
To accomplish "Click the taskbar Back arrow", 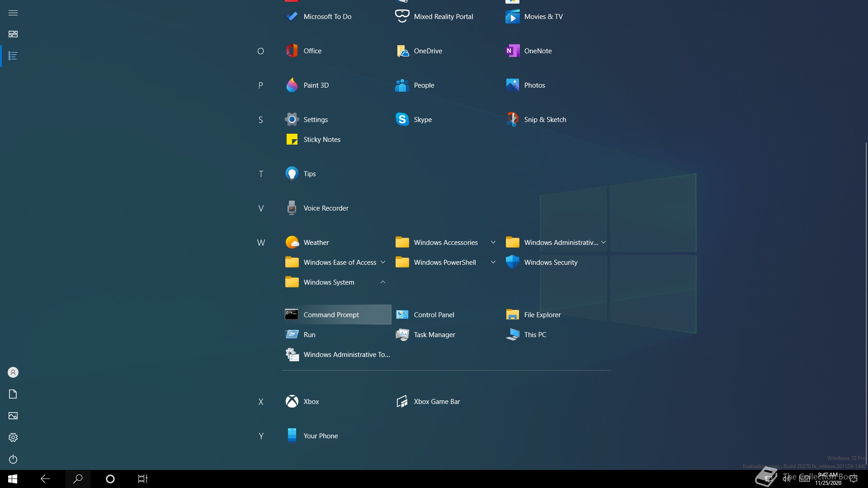I will tap(45, 479).
